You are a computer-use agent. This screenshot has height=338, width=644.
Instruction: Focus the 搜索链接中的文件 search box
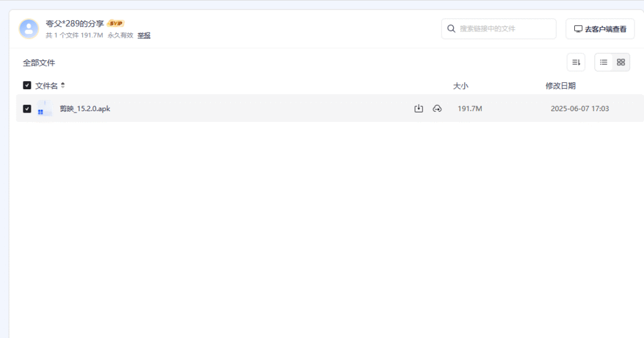504,29
